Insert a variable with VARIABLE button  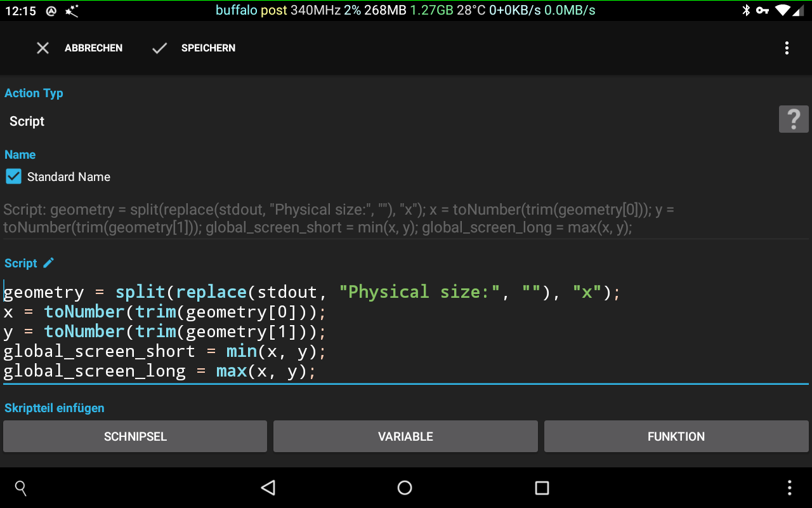click(x=405, y=436)
